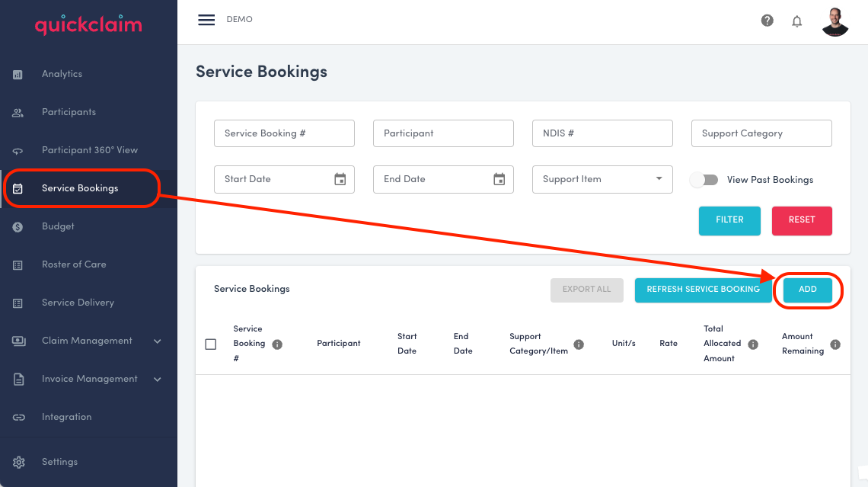Click the ADD button
Screen dimensions: 868x487
pos(809,290)
